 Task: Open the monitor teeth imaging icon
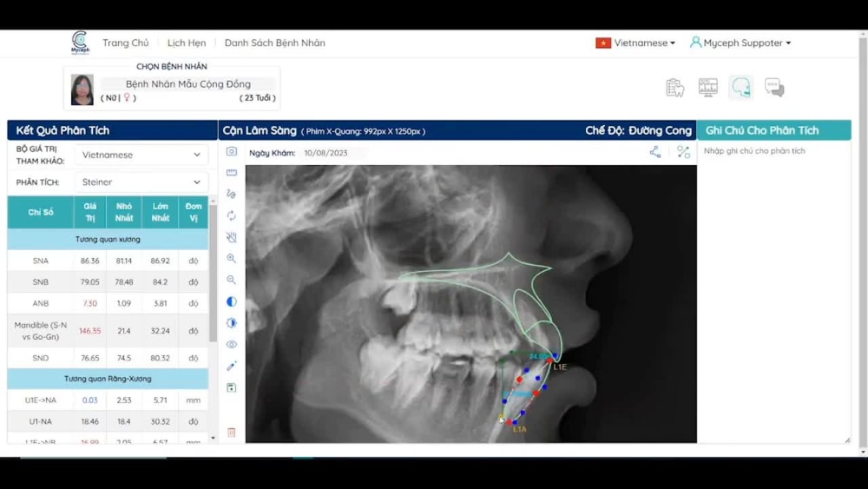(708, 88)
